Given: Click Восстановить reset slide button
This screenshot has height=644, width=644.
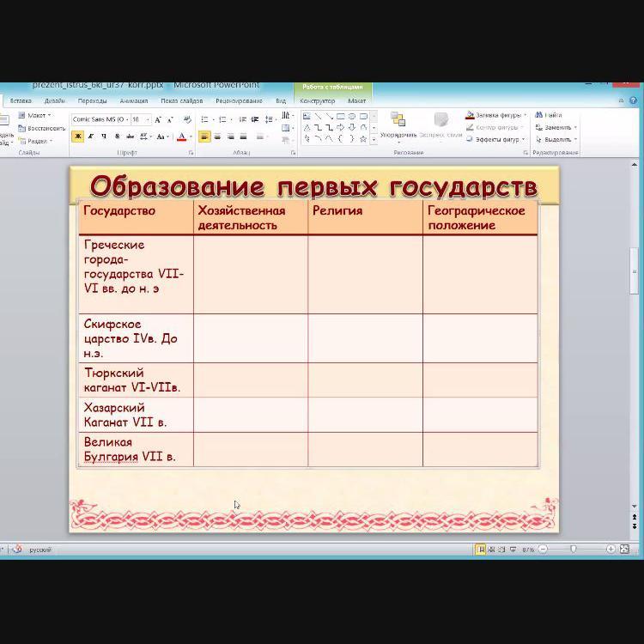Looking at the screenshot, I should tap(42, 128).
